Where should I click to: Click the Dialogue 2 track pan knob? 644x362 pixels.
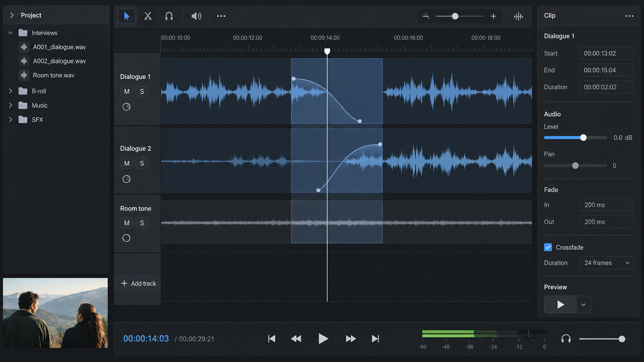[126, 179]
